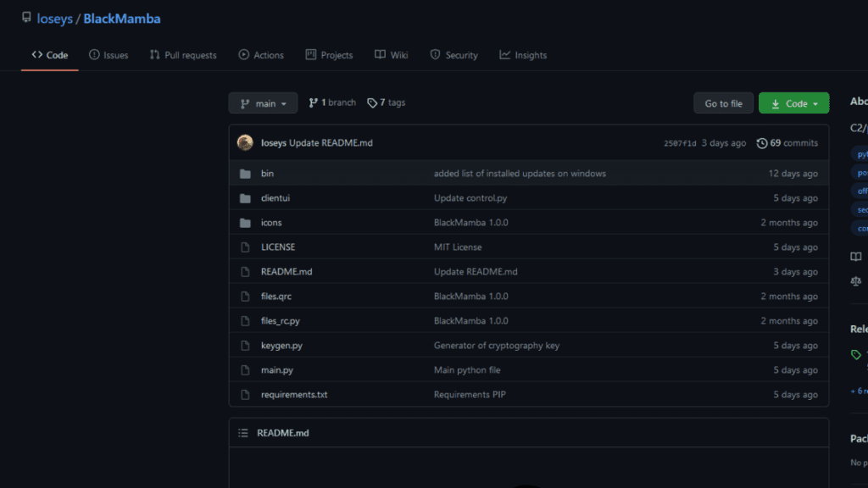Click the repository icon beside loseys
This screenshot has width=868, height=488.
pyautogui.click(x=26, y=18)
